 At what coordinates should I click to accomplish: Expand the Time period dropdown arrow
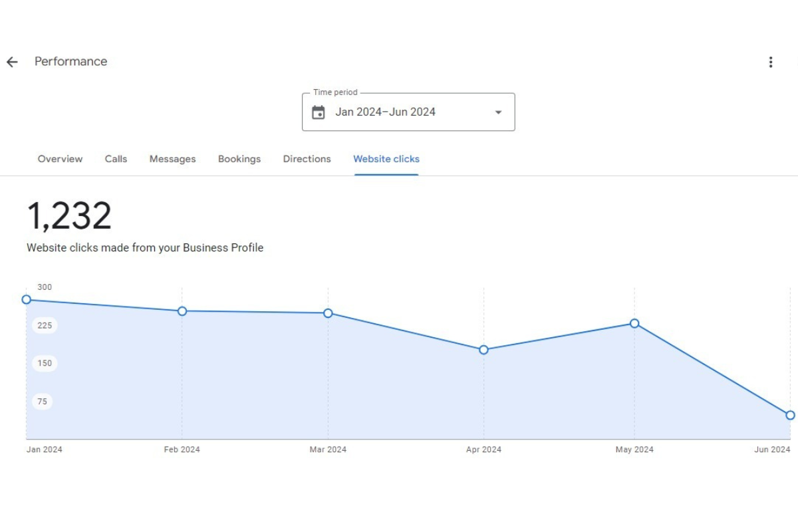click(498, 112)
